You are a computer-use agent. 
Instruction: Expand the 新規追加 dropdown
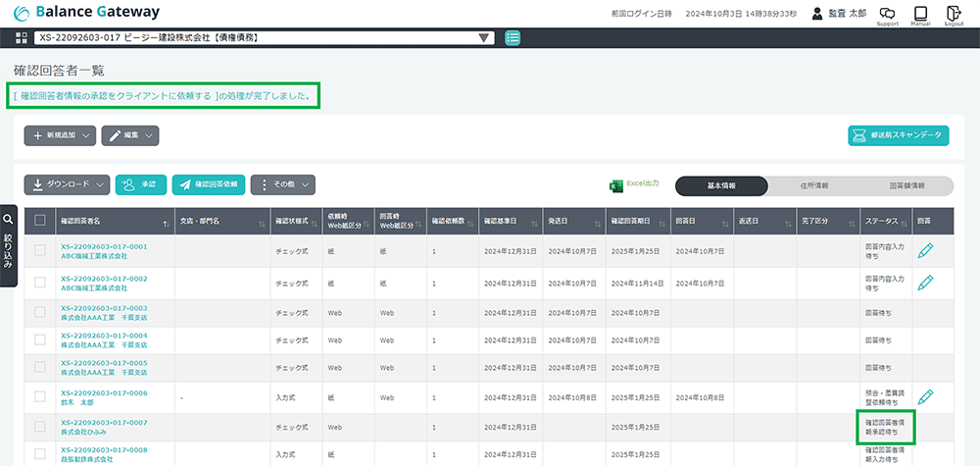(61, 135)
